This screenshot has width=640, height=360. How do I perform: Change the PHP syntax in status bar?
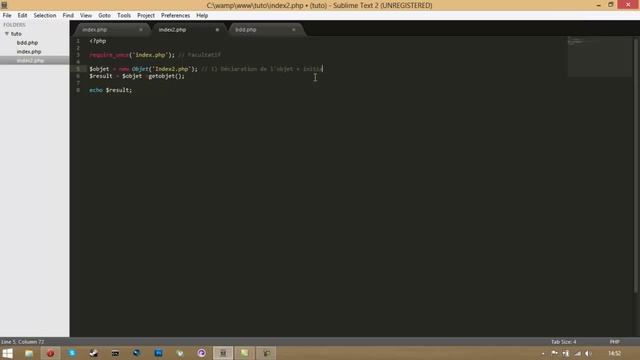click(614, 342)
